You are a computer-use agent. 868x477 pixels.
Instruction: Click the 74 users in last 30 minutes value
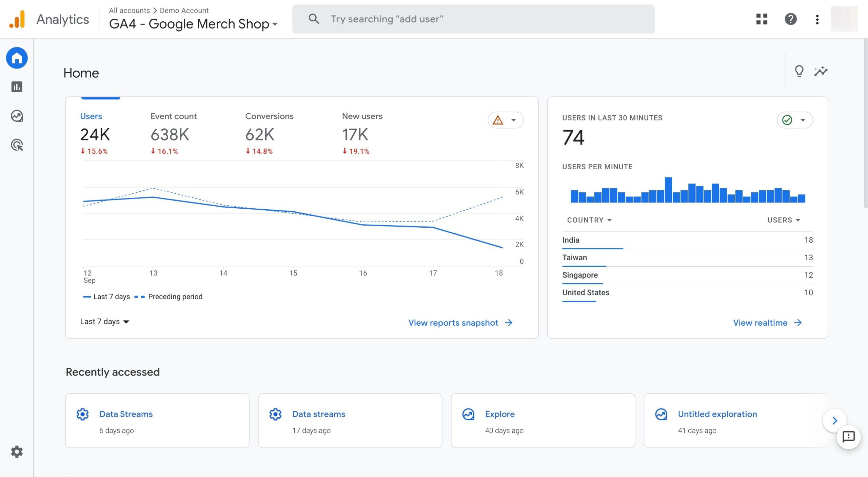573,137
